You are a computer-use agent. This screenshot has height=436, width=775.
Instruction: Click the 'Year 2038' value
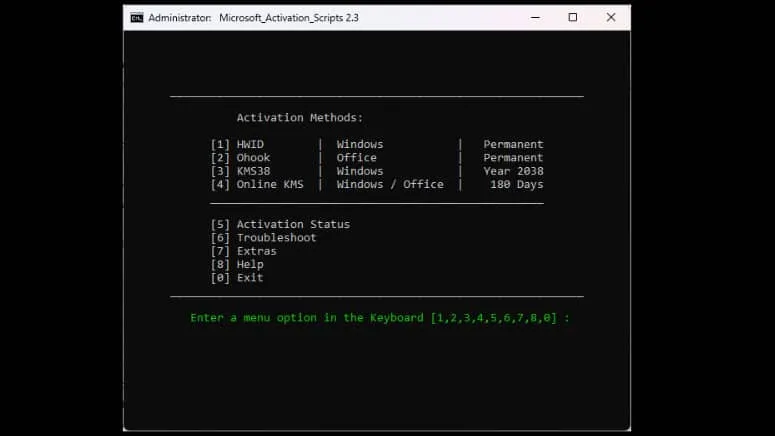(514, 171)
